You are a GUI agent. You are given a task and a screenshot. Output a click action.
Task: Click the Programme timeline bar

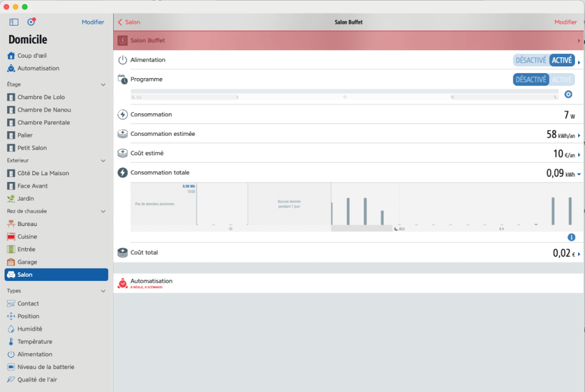coord(344,95)
